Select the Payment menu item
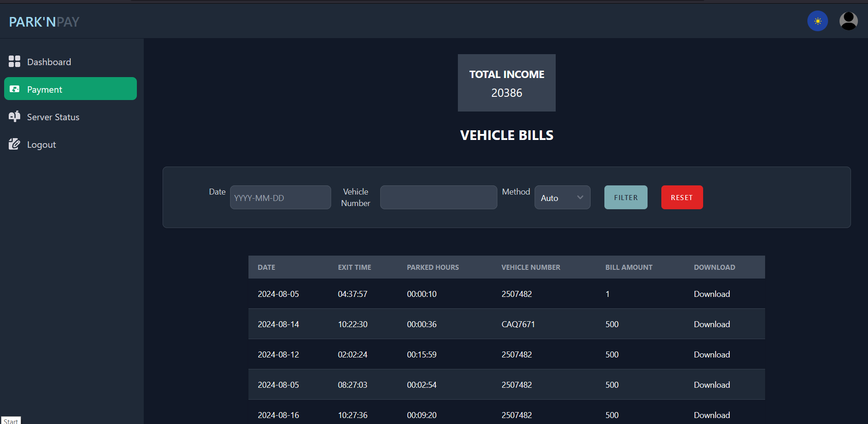The width and height of the screenshot is (868, 424). (70, 89)
